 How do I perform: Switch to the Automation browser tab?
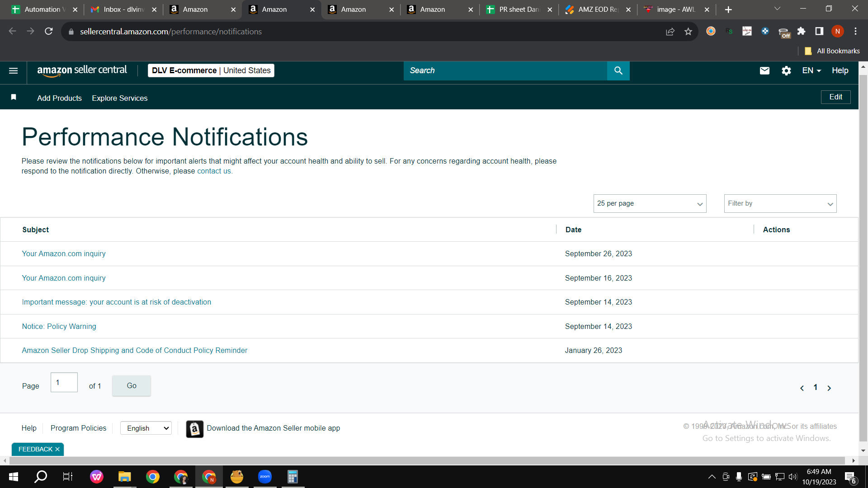tap(44, 9)
